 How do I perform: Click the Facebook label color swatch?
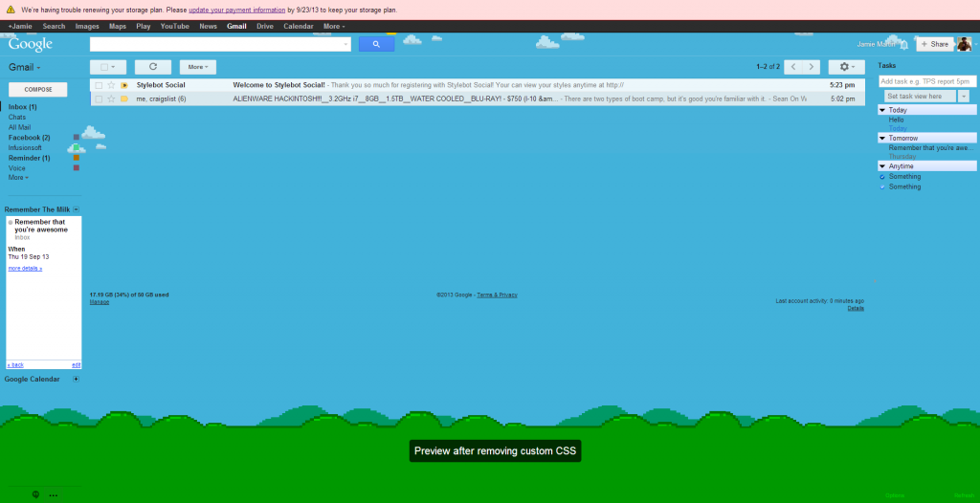tap(77, 138)
